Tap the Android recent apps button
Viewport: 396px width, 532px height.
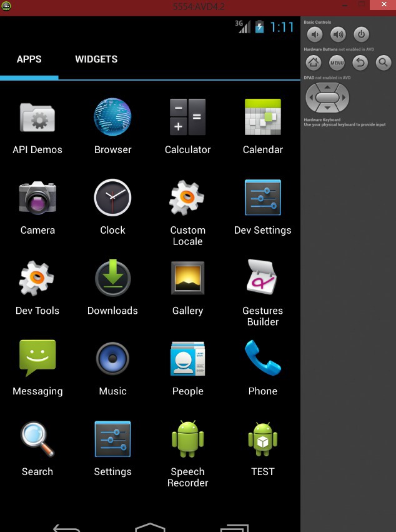coord(234,528)
